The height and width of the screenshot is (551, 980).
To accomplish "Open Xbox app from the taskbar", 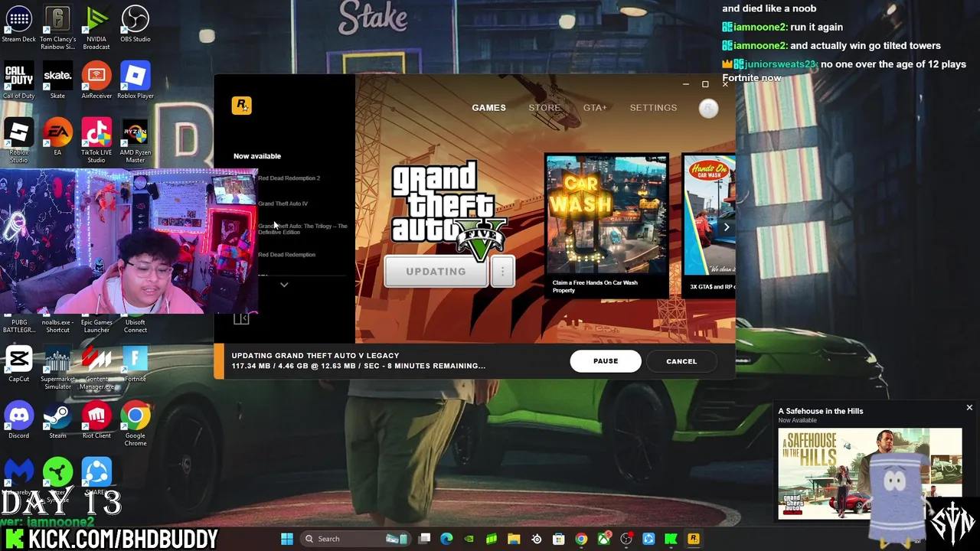I will [x=604, y=539].
